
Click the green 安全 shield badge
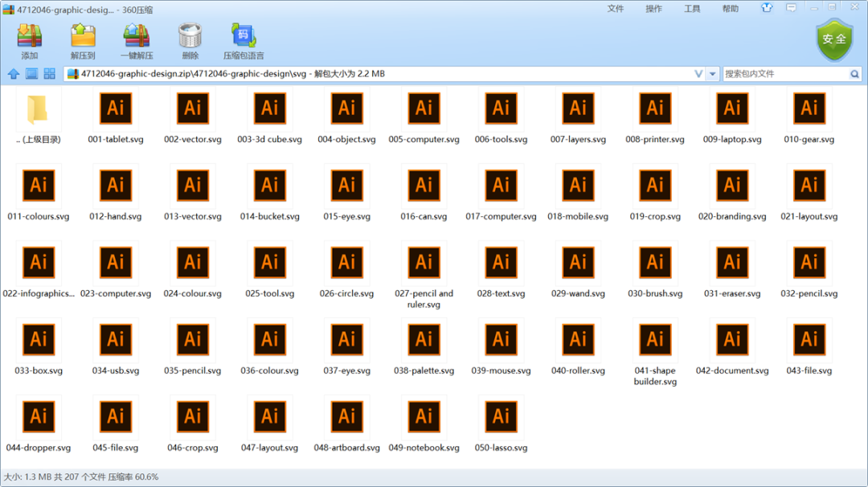(834, 39)
